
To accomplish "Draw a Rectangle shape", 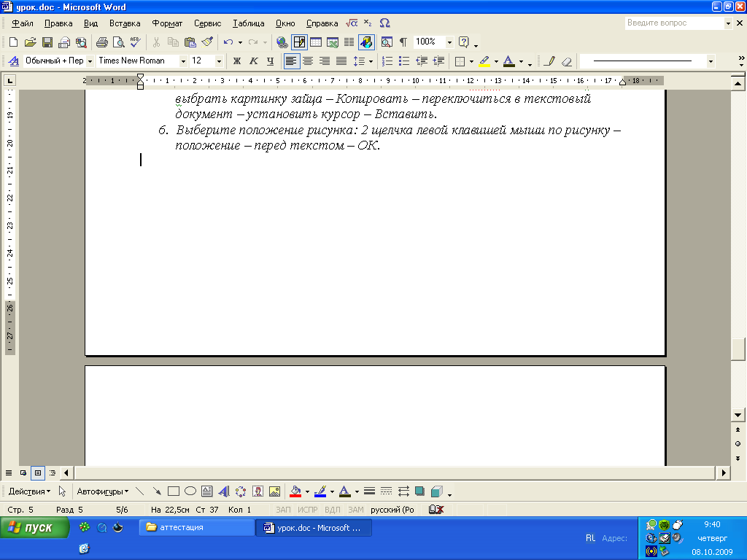I will pos(174,491).
